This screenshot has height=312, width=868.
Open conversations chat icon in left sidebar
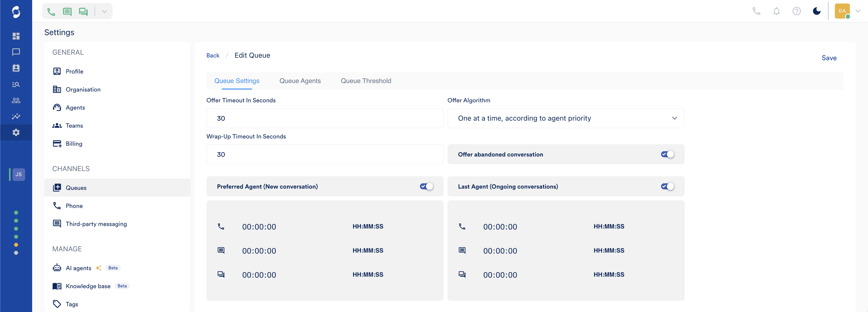click(16, 52)
